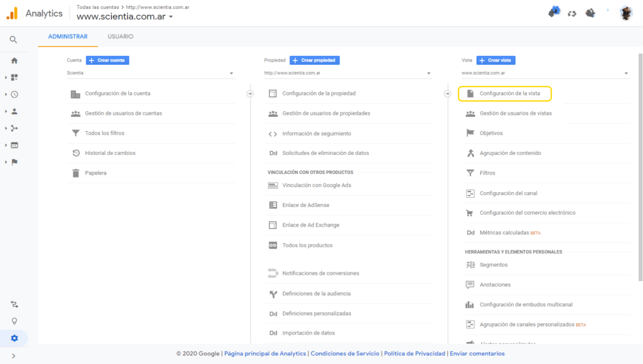
Task: Open Realtime reports via the clock icon
Action: pyautogui.click(x=13, y=94)
